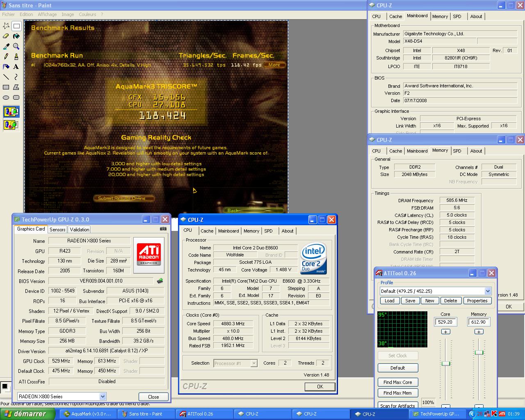The width and height of the screenshot is (525, 420).
Task: Switch to AquaMark taskbar button
Action: pos(89,414)
